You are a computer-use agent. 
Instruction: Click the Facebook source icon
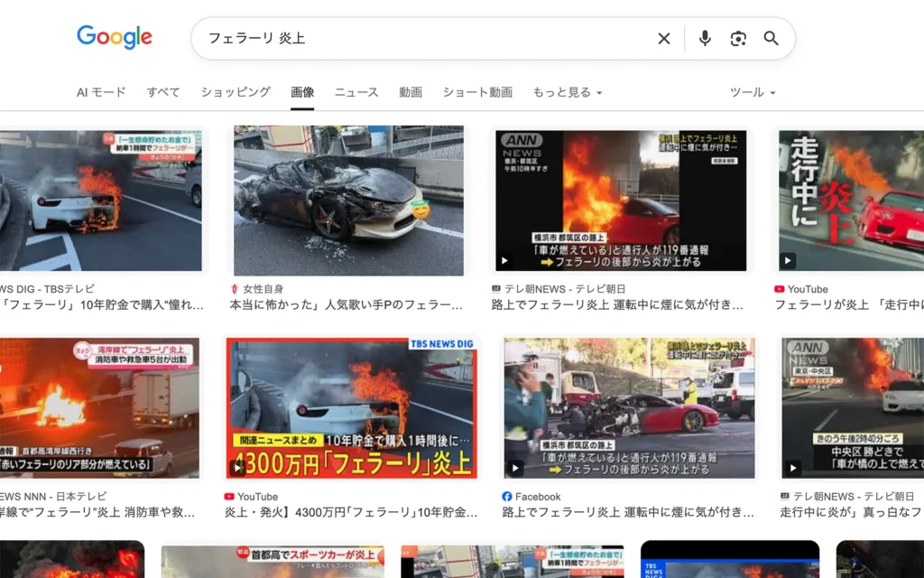(x=507, y=497)
